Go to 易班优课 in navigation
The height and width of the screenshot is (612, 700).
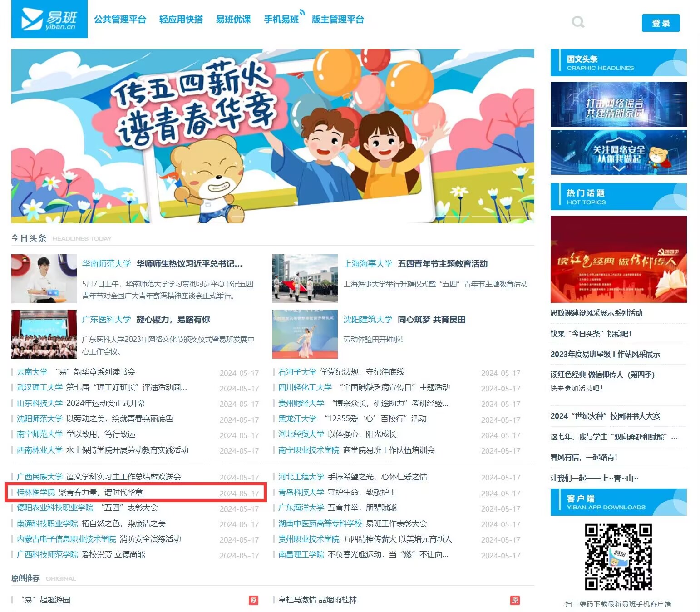[x=233, y=20]
